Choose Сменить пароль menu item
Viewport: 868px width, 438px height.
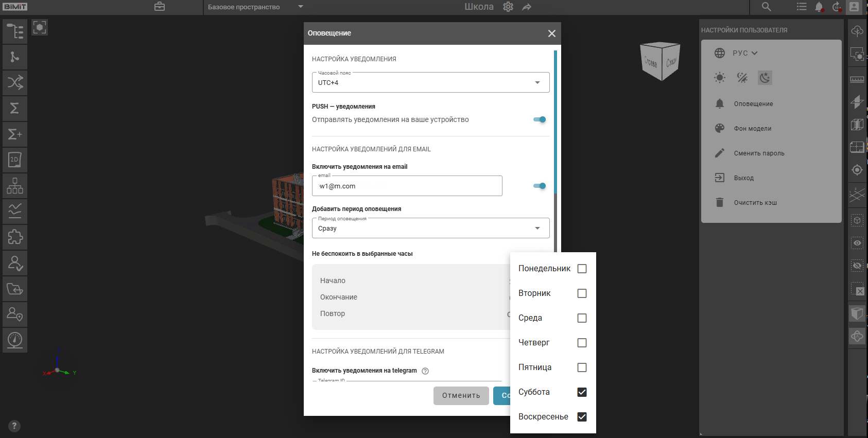point(759,153)
